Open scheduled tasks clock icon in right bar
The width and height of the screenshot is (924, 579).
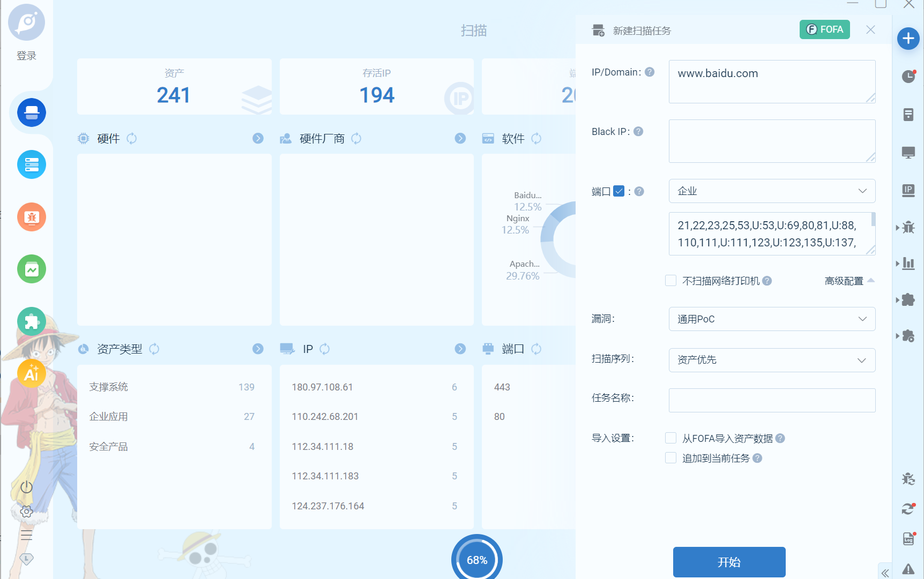click(x=908, y=77)
